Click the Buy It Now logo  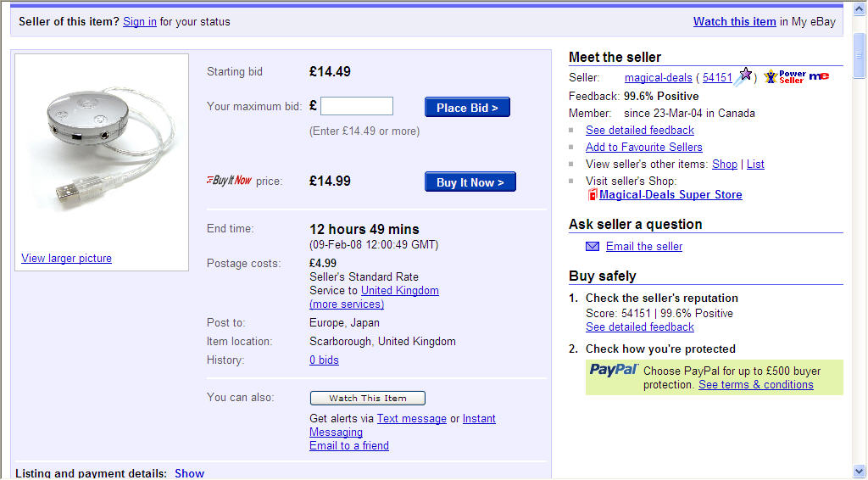(x=229, y=181)
